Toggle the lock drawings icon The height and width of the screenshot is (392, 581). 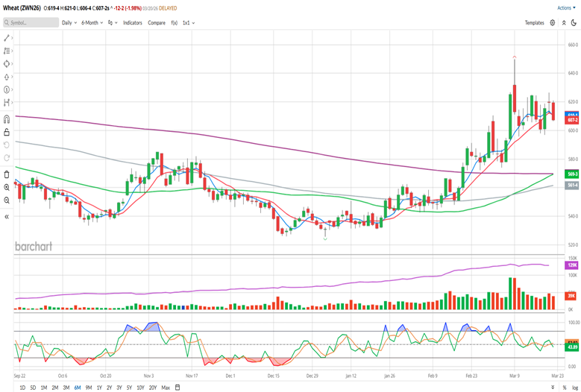click(x=7, y=132)
